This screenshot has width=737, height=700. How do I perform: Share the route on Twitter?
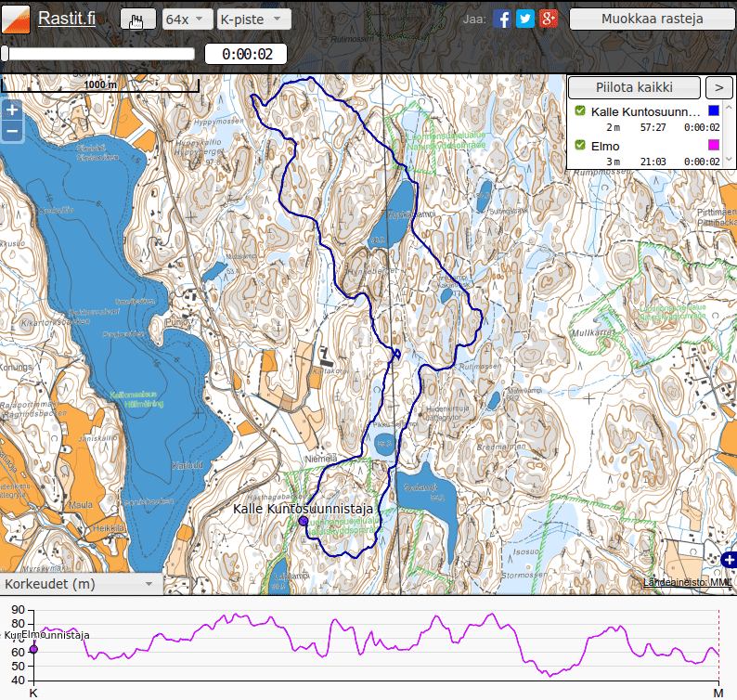[x=525, y=19]
